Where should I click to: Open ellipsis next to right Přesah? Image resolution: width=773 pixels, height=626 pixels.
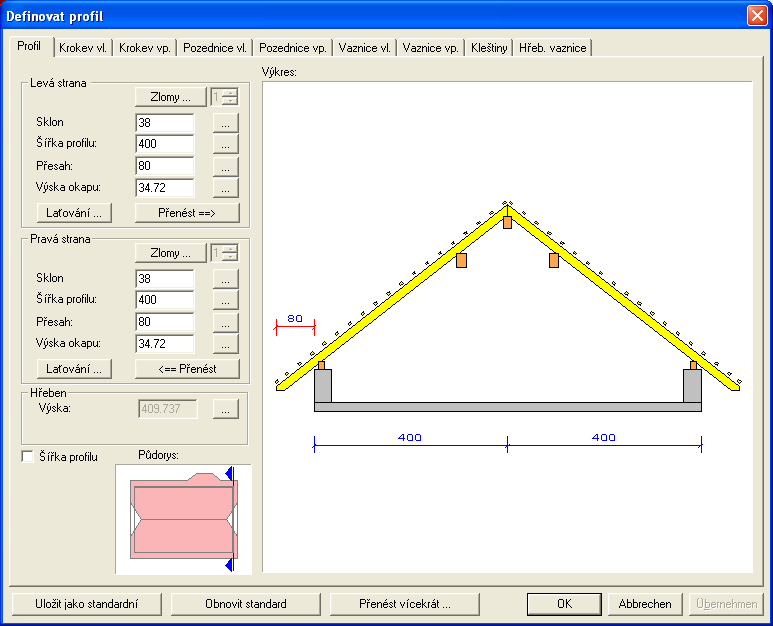(226, 322)
